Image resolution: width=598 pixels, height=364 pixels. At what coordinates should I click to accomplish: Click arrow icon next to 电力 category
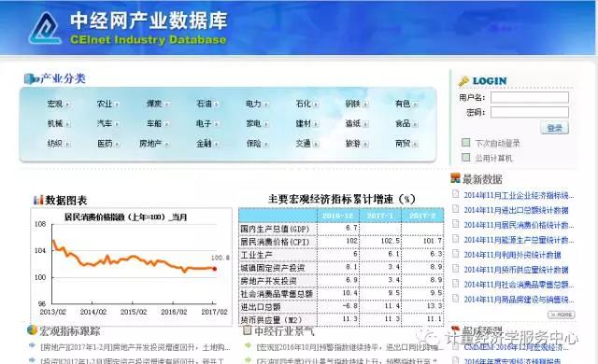tap(265, 104)
